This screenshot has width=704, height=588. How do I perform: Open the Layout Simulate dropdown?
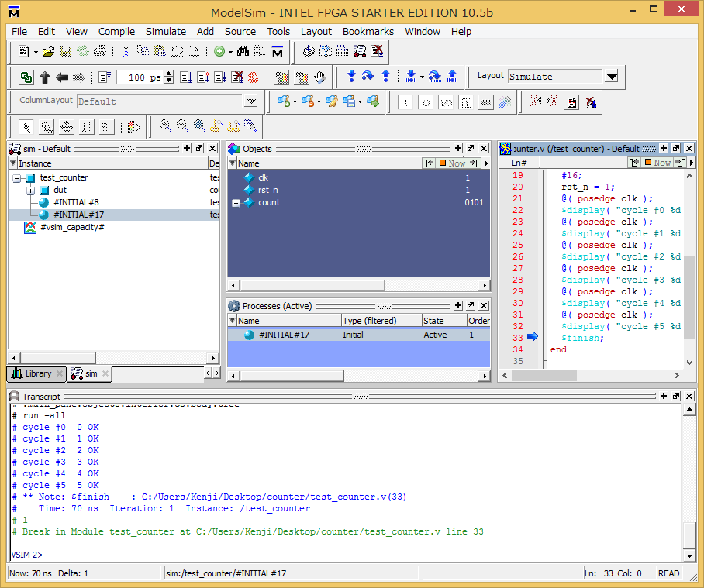612,77
